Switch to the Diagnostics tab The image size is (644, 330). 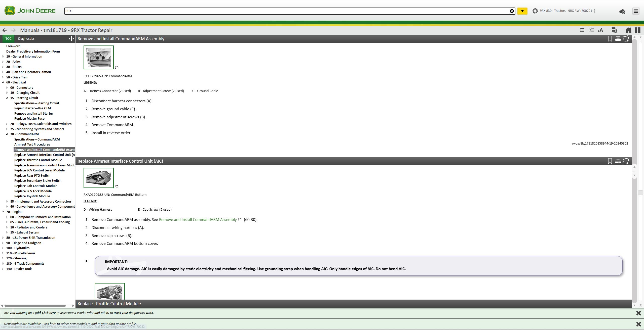(x=26, y=38)
